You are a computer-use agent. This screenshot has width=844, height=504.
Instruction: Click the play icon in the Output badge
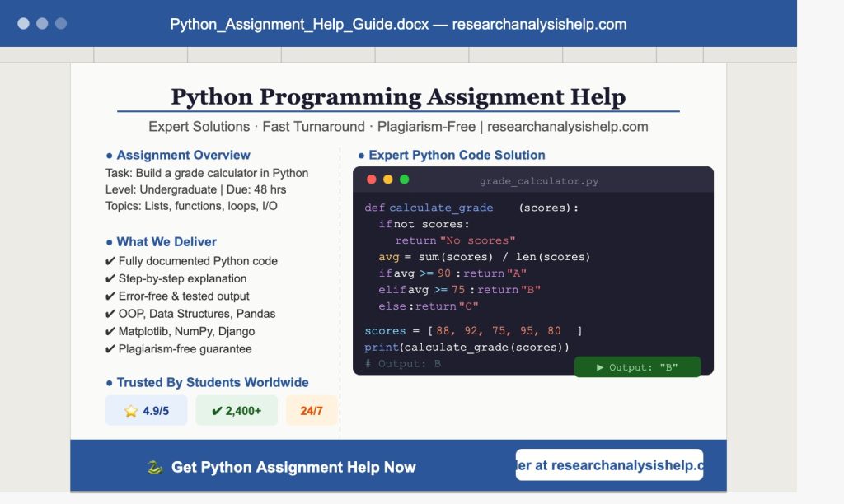pos(600,367)
